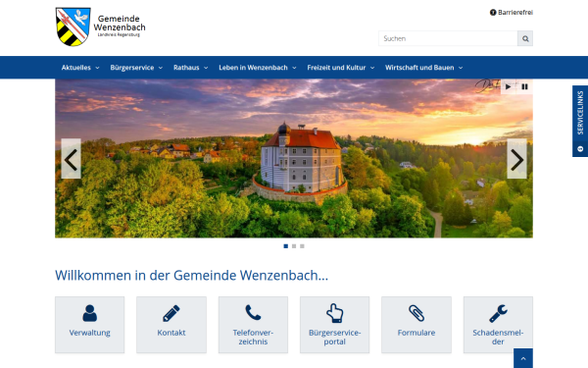The width and height of the screenshot is (588, 368).
Task: Open the Schadensmelder tile label
Action: [x=498, y=338]
